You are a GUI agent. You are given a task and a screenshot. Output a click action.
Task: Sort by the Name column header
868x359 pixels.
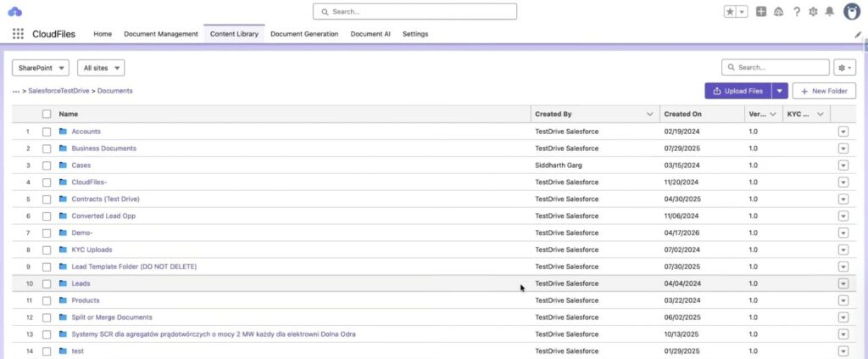[68, 114]
